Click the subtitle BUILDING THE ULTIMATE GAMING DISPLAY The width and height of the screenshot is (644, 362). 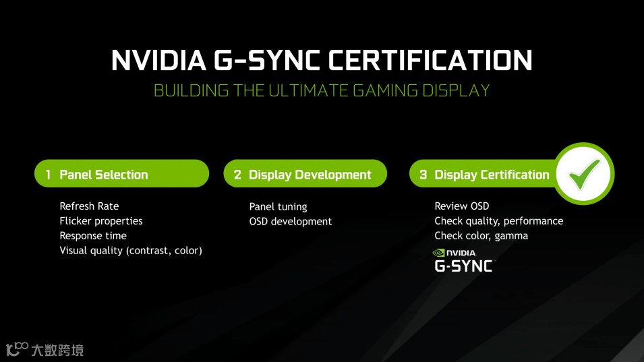click(x=322, y=91)
